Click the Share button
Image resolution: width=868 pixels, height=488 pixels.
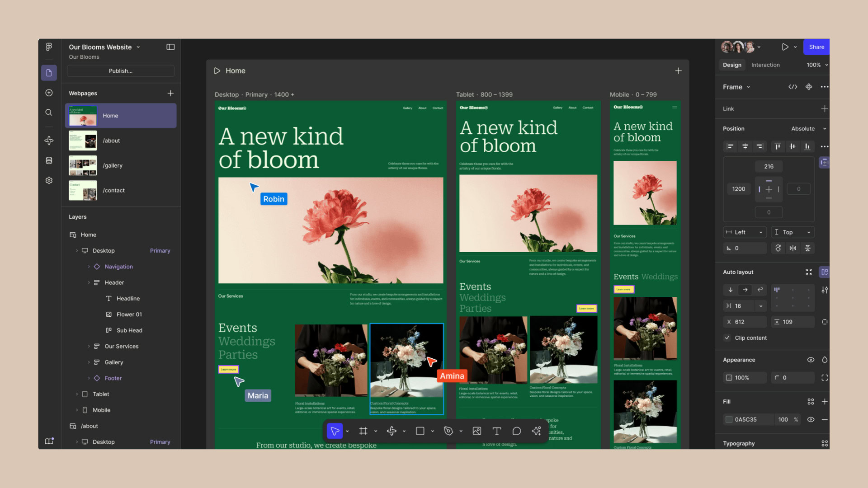816,47
